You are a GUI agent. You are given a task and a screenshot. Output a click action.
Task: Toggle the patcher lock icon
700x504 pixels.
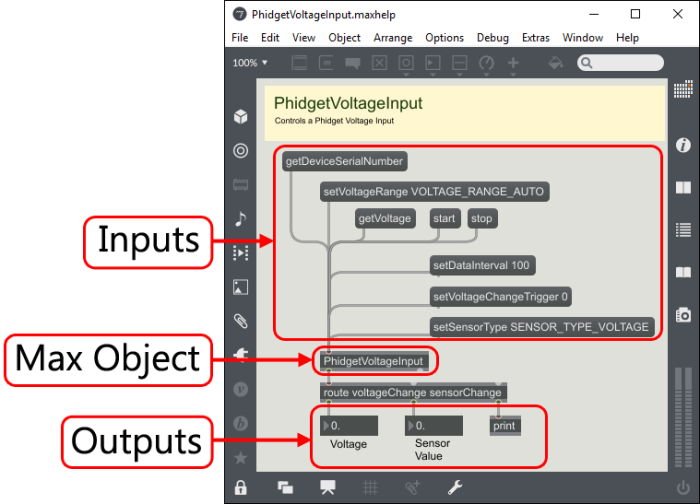click(241, 487)
